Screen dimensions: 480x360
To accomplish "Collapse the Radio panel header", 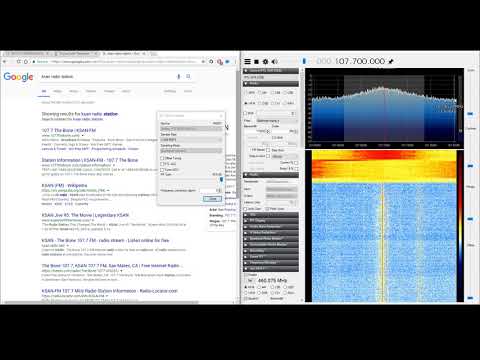I will click(x=271, y=84).
